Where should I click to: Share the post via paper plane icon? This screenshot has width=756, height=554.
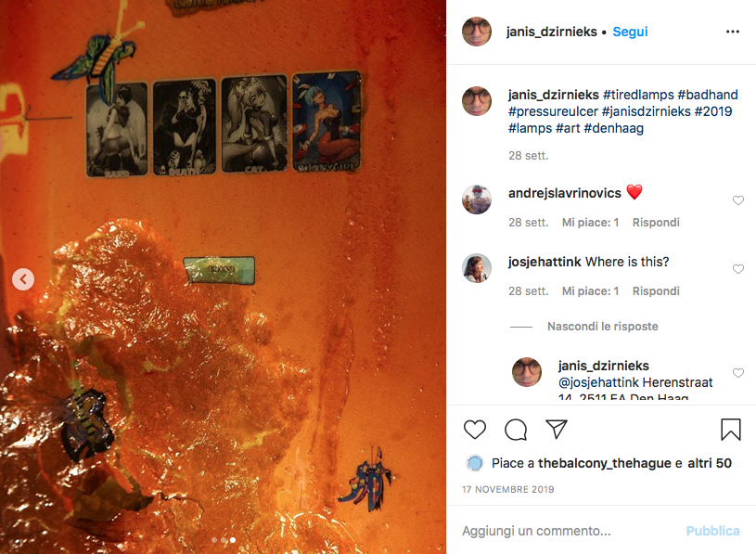pyautogui.click(x=556, y=429)
